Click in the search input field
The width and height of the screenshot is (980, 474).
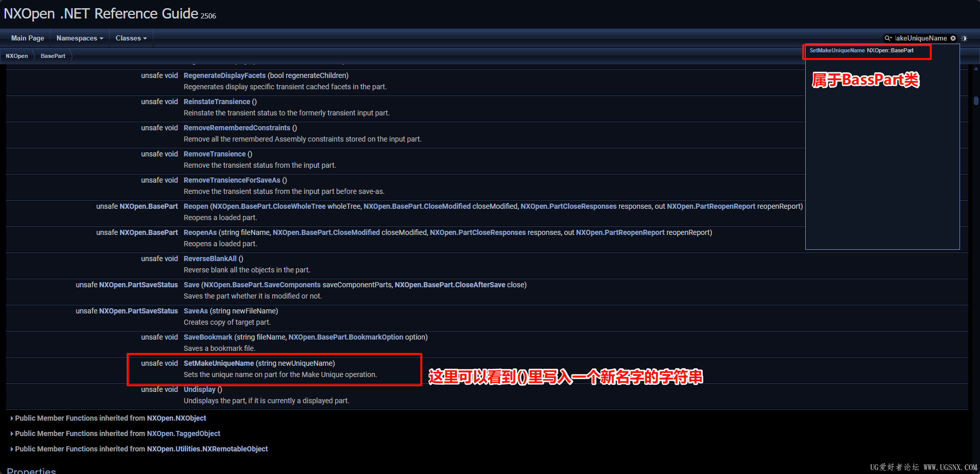coord(921,38)
